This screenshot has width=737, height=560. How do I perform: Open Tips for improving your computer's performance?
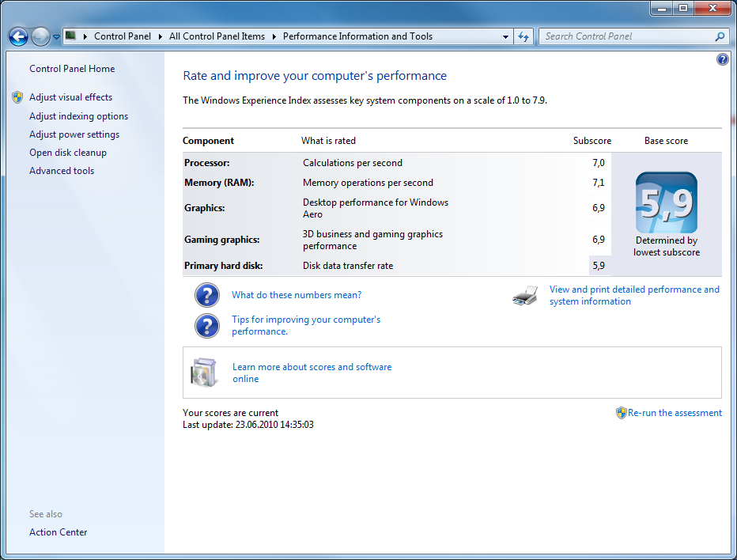coord(306,325)
